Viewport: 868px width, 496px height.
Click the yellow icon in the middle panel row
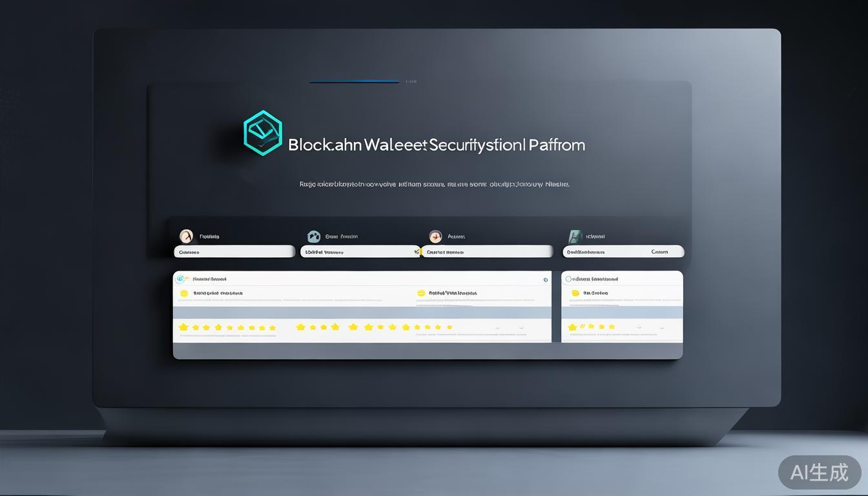pos(421,293)
